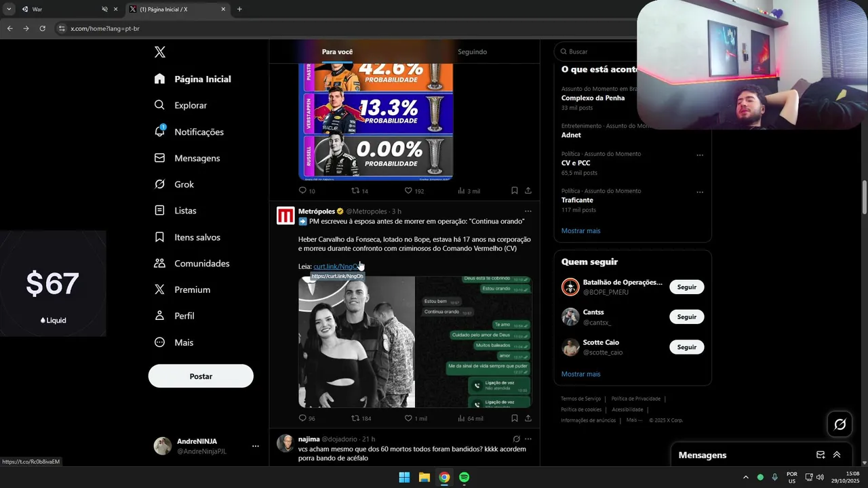Repost the F1 probability post with 14 reposts

click(x=355, y=191)
